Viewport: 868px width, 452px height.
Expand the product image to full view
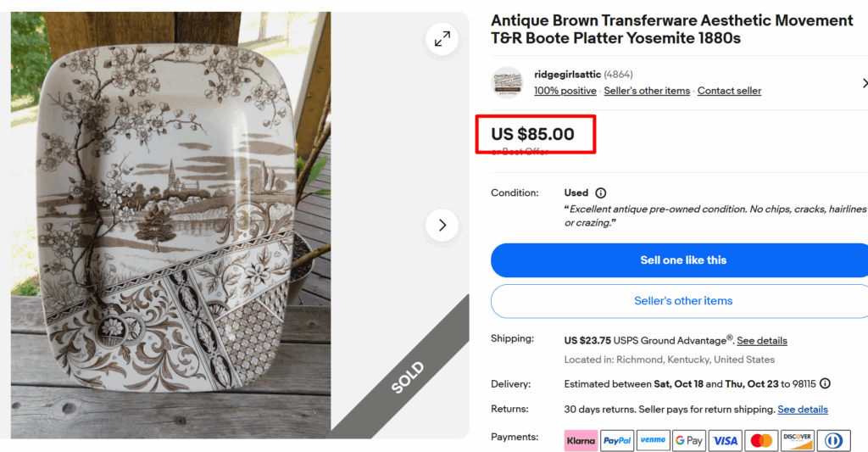pyautogui.click(x=442, y=39)
